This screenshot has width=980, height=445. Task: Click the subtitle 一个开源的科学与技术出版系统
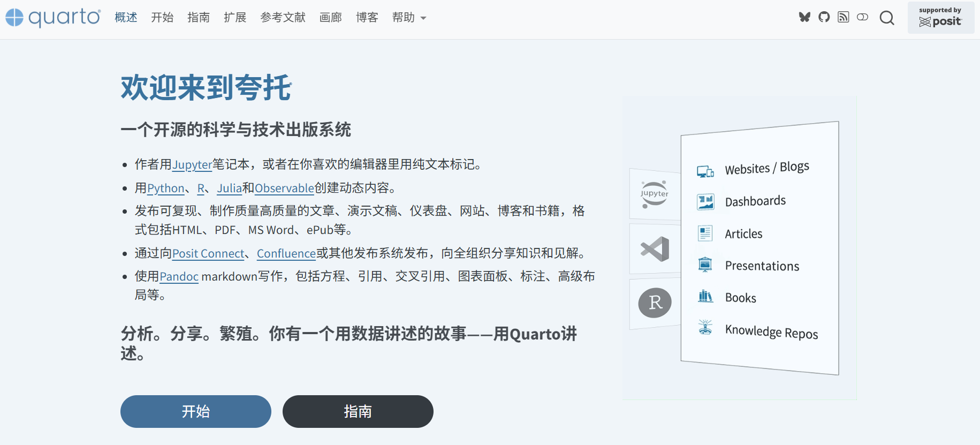(x=236, y=130)
